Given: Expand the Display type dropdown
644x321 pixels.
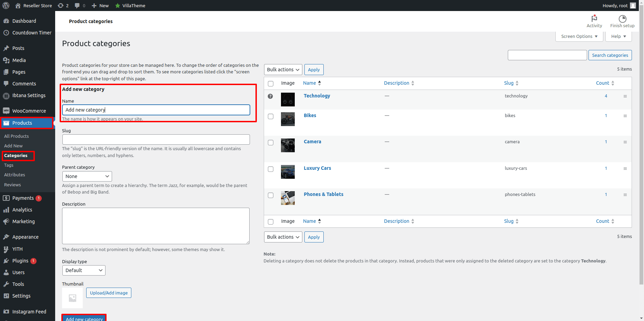Looking at the screenshot, I should 84,270.
